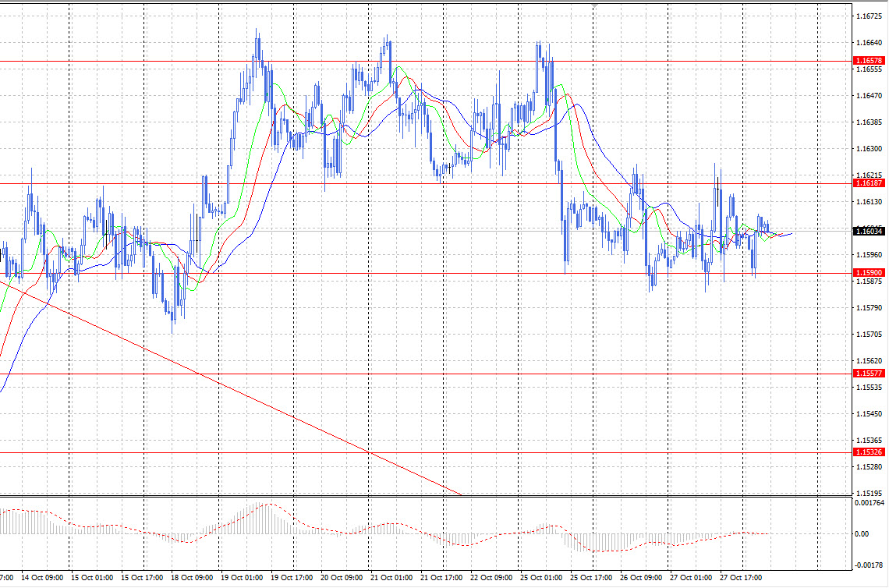Click the 14 Oct 09:00 time label
The height and width of the screenshot is (588, 889).
click(x=42, y=578)
